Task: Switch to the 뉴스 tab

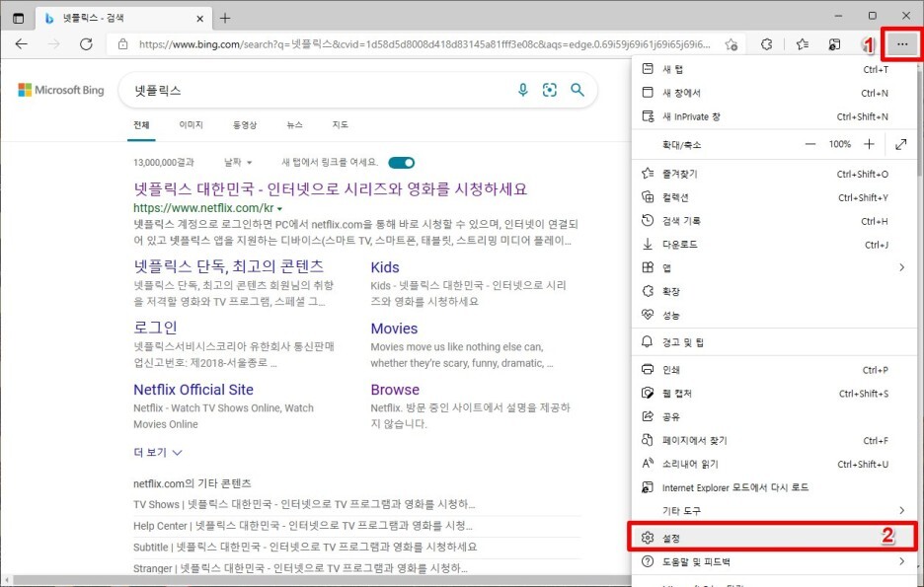Action: 294,125
